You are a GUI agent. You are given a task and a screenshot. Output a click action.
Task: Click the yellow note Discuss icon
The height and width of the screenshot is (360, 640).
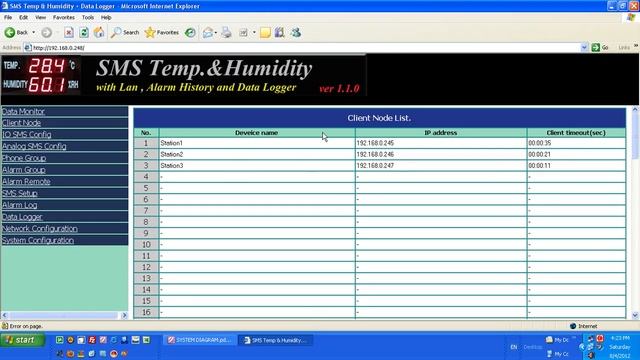[x=265, y=33]
